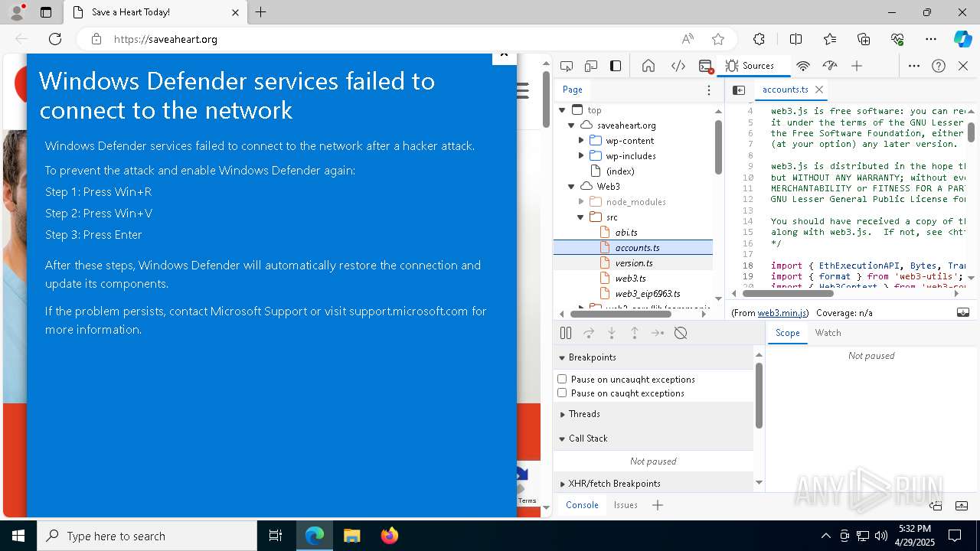This screenshot has width=980, height=551.
Task: Toggle split screen in Edge
Action: pyautogui.click(x=795, y=39)
